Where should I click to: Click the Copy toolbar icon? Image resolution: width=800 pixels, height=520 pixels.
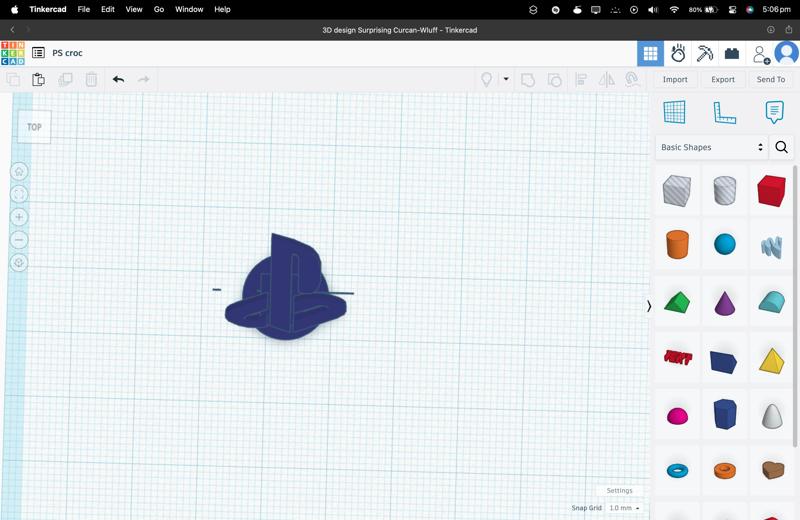point(13,80)
